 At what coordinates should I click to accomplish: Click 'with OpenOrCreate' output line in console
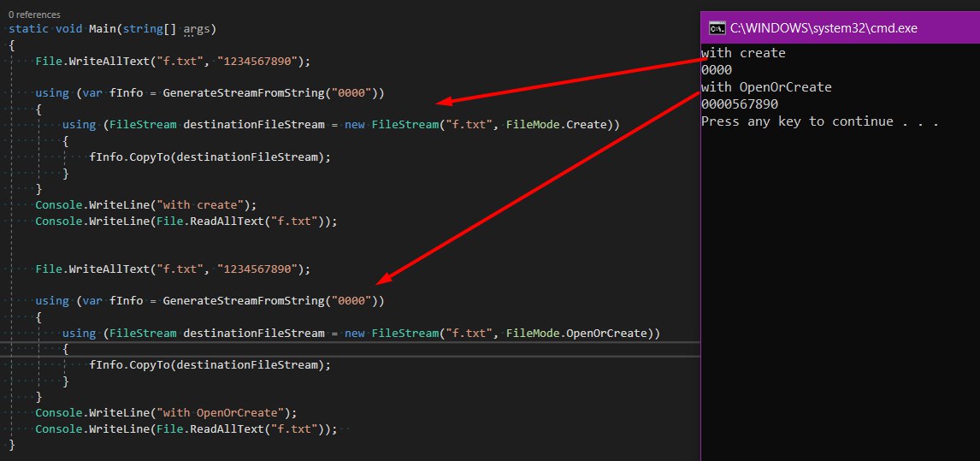[x=766, y=87]
